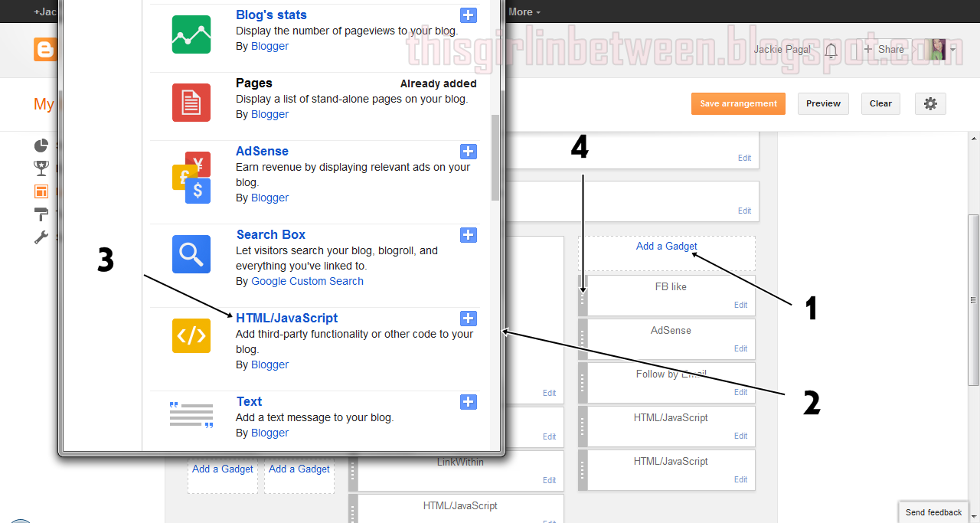Expand the More menu in top bar
This screenshot has width=980, height=523.
(x=524, y=11)
